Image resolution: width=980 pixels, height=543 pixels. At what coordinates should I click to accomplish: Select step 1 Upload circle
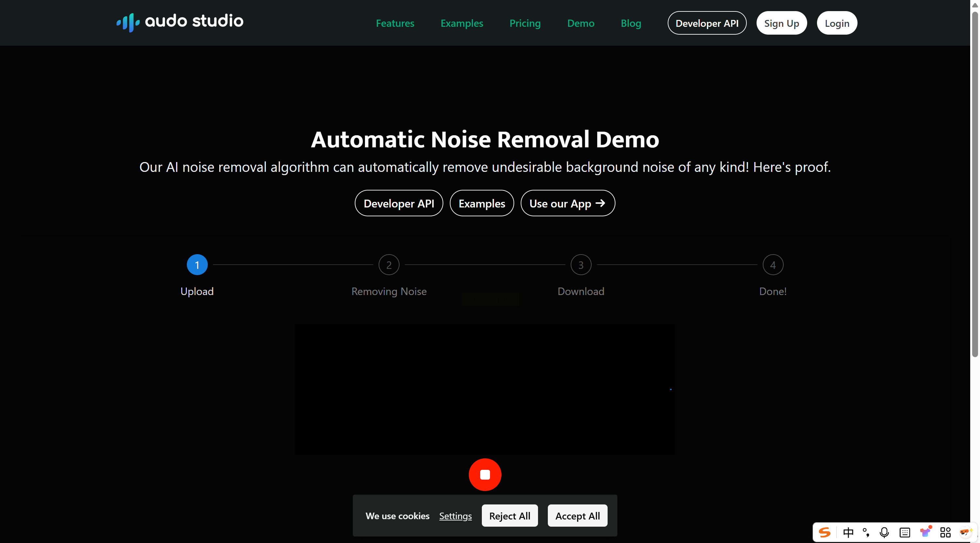tap(197, 264)
